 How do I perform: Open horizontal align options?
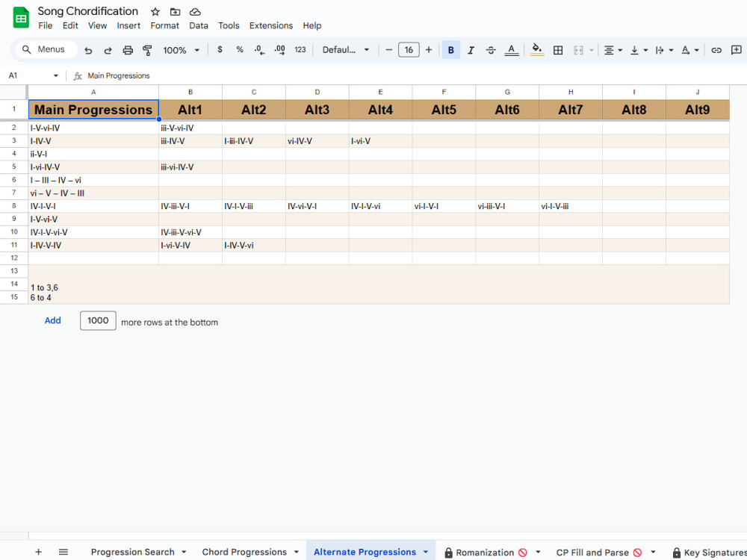pos(613,50)
